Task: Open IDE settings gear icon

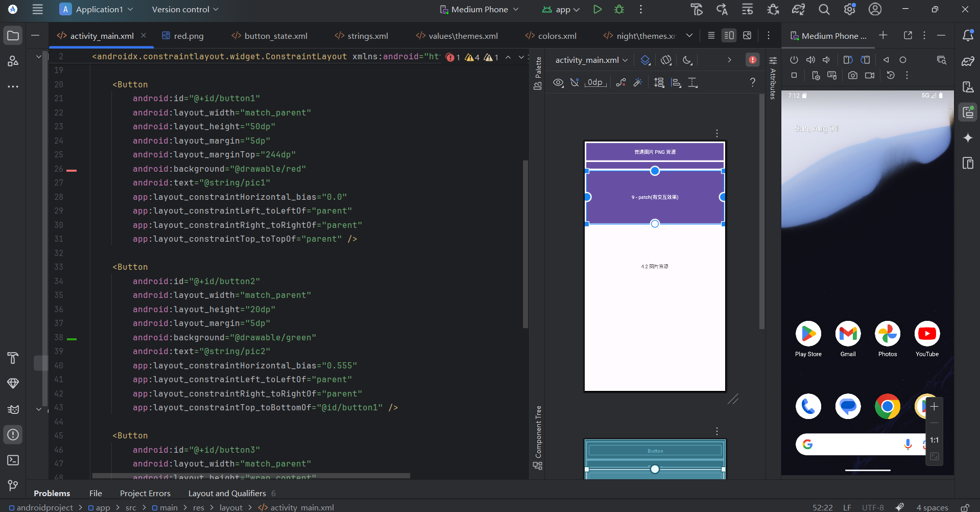Action: [850, 9]
